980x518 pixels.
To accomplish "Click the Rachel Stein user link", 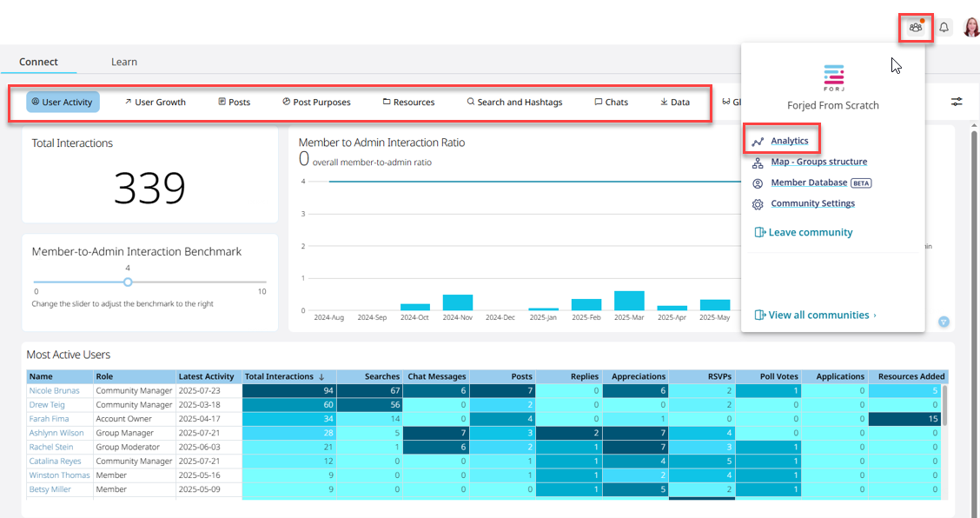I will [x=51, y=447].
